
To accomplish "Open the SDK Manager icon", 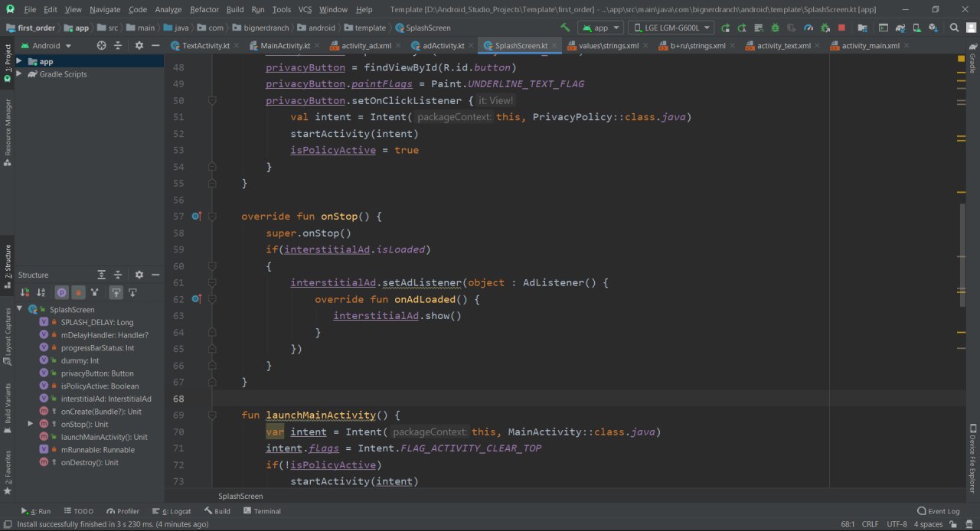I will click(933, 28).
